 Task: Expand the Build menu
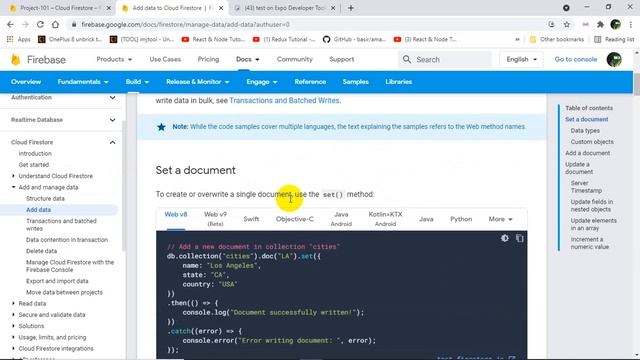pos(137,82)
